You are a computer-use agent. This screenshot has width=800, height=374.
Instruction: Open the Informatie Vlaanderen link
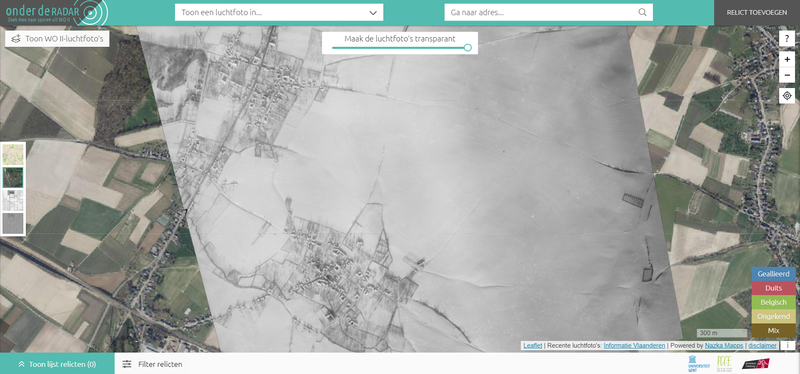(x=634, y=345)
